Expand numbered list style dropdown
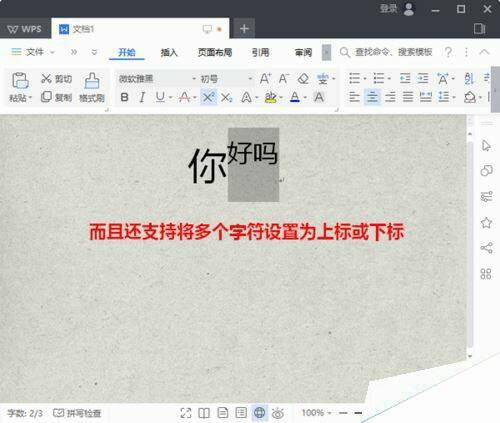The height and width of the screenshot is (423, 500). coord(389,79)
